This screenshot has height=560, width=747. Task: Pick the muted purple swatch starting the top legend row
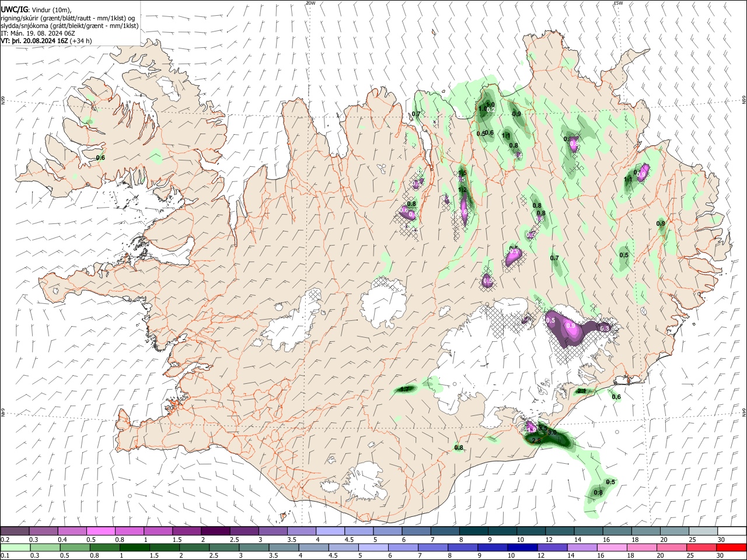pyautogui.click(x=15, y=531)
